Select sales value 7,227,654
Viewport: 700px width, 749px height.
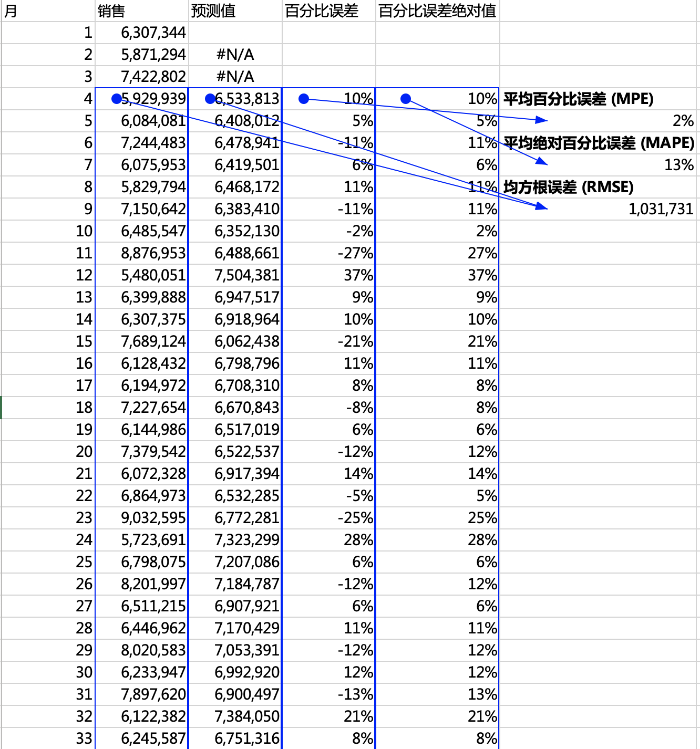pos(141,408)
